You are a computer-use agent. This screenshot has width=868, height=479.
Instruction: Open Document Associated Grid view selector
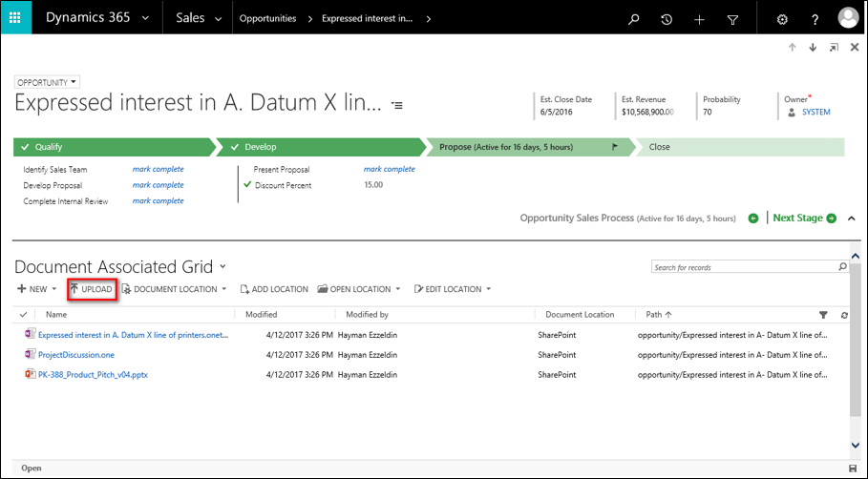tap(223, 266)
